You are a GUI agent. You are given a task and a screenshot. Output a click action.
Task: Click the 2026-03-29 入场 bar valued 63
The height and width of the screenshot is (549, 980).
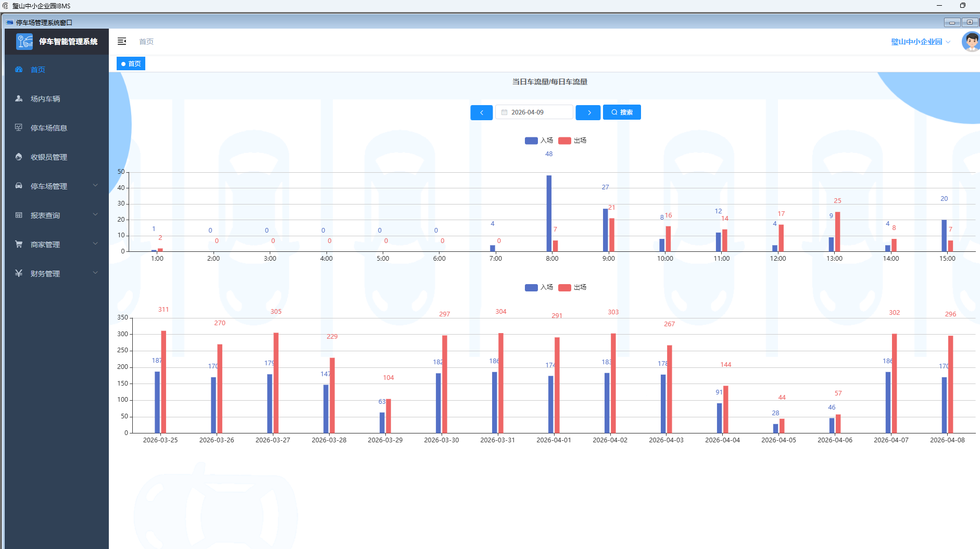click(382, 423)
